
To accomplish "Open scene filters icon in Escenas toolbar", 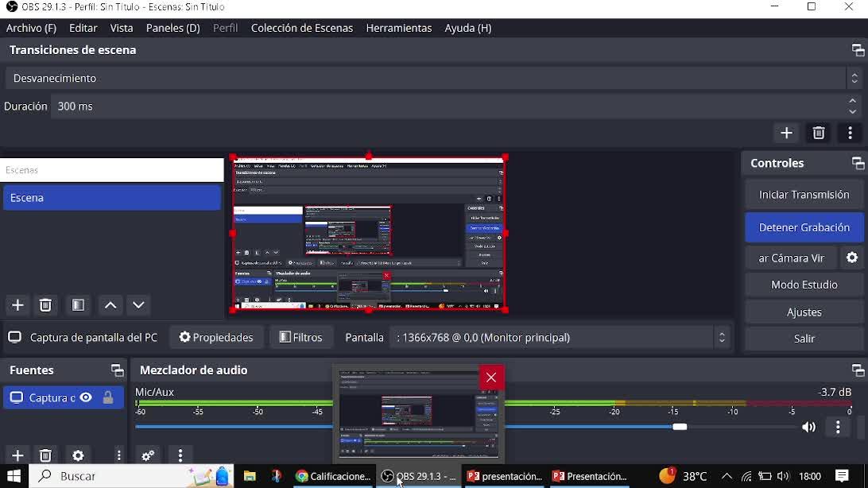I will click(x=78, y=305).
